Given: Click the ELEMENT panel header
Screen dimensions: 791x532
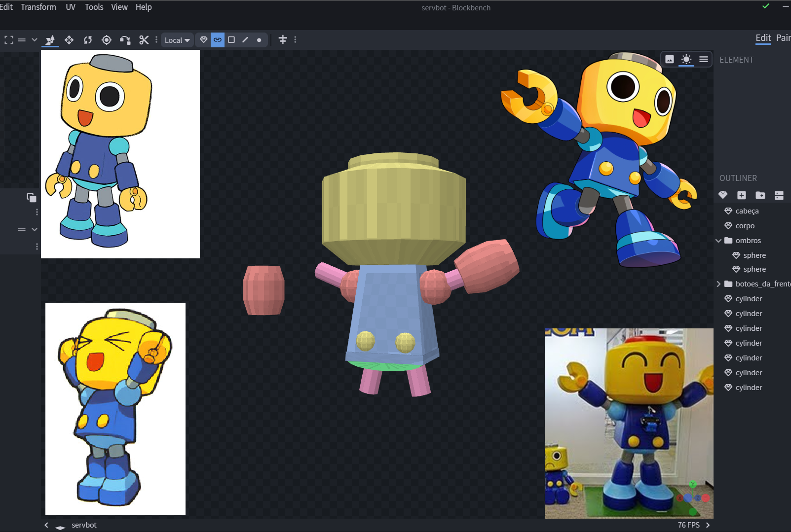Looking at the screenshot, I should click(x=737, y=60).
